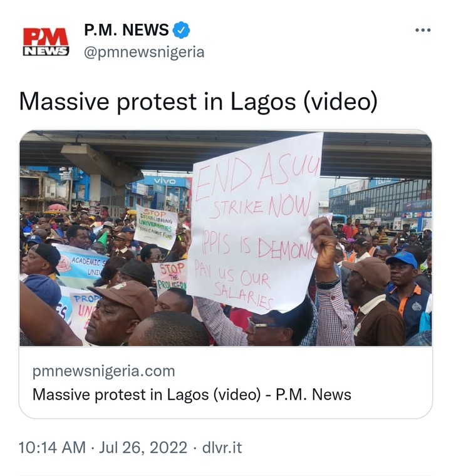The width and height of the screenshot is (451, 476).
Task: Click the vivo storefront sign in photo
Action: point(165,181)
